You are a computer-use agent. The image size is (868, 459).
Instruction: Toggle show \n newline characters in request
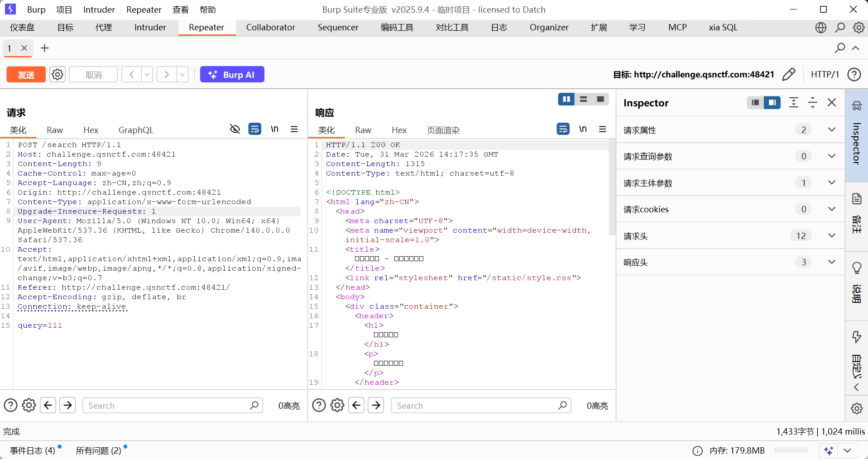coord(274,129)
